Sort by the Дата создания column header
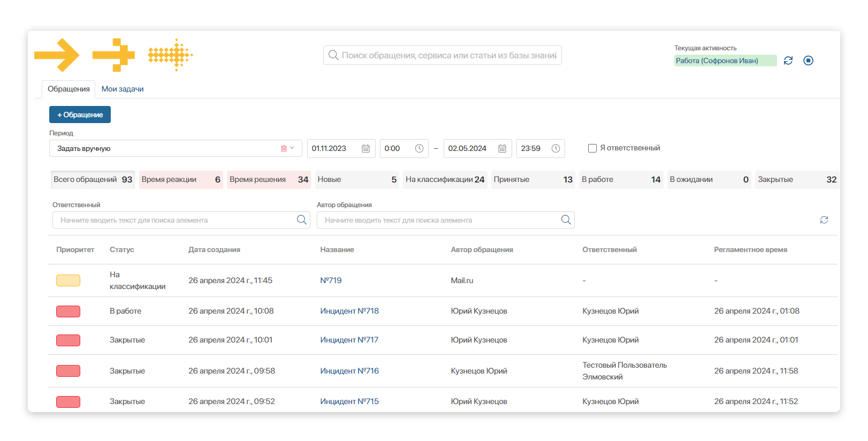Image resolution: width=868 pixels, height=441 pixels. [214, 249]
